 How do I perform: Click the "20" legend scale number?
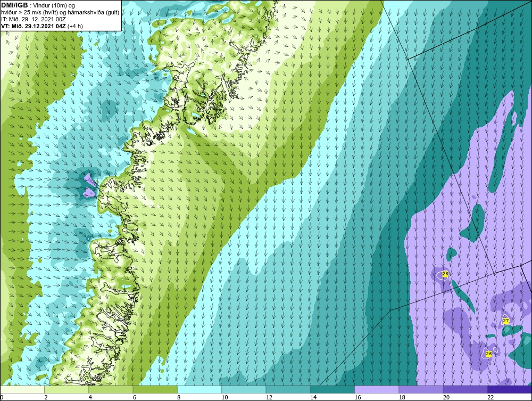[446, 398]
